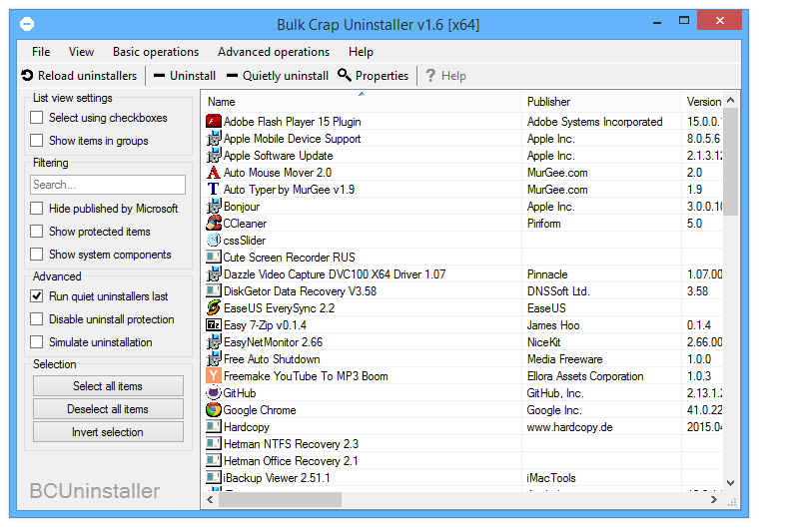Click the Bonjour installer icon
Viewport: 785px width, 532px height.
click(x=214, y=207)
